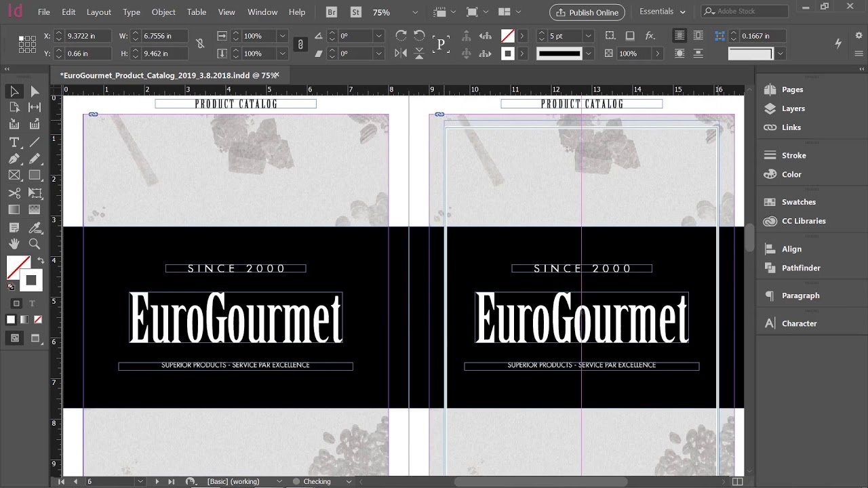868x488 pixels.
Task: Open stroke type dropdown
Action: [588, 54]
